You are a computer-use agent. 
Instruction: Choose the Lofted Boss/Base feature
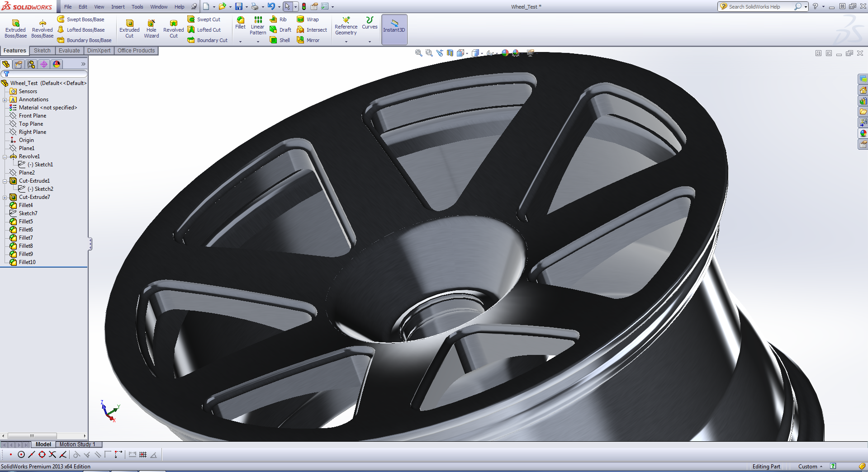[x=81, y=30]
